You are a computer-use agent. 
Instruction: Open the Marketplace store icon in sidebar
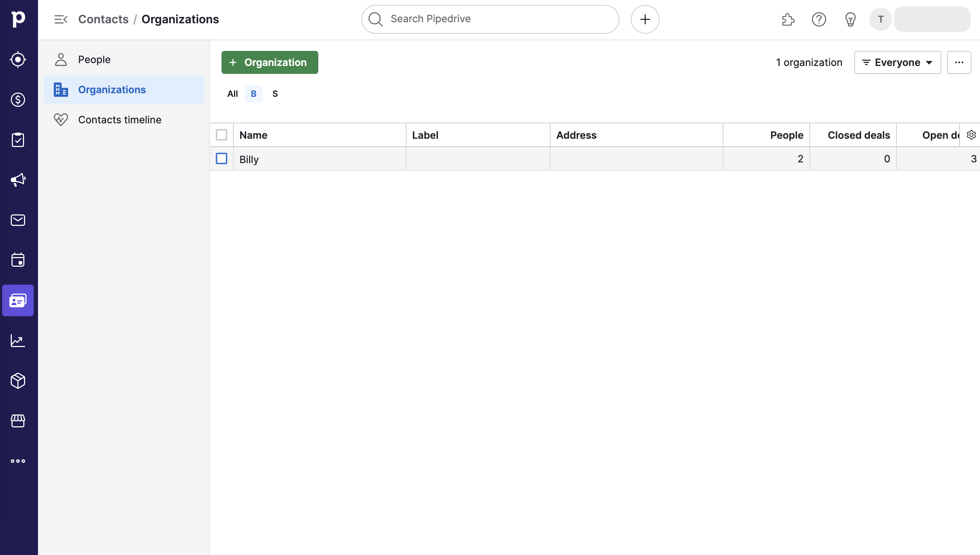point(18,421)
